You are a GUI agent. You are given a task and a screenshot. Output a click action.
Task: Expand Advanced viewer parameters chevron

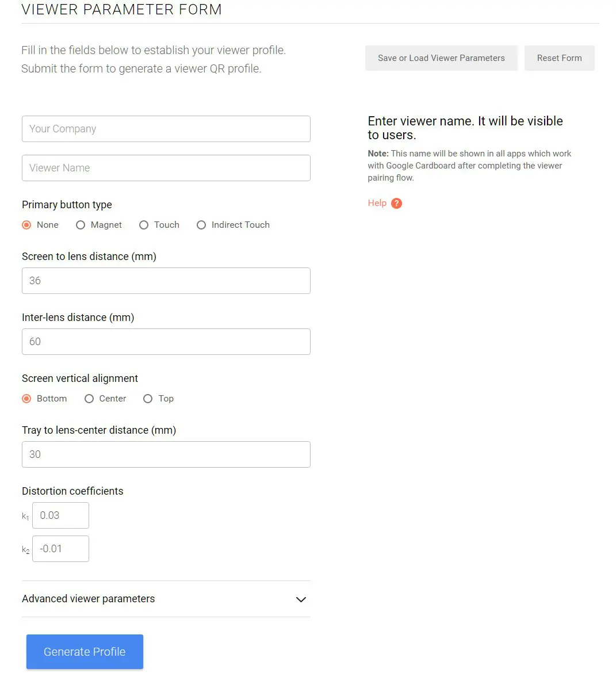(x=301, y=599)
